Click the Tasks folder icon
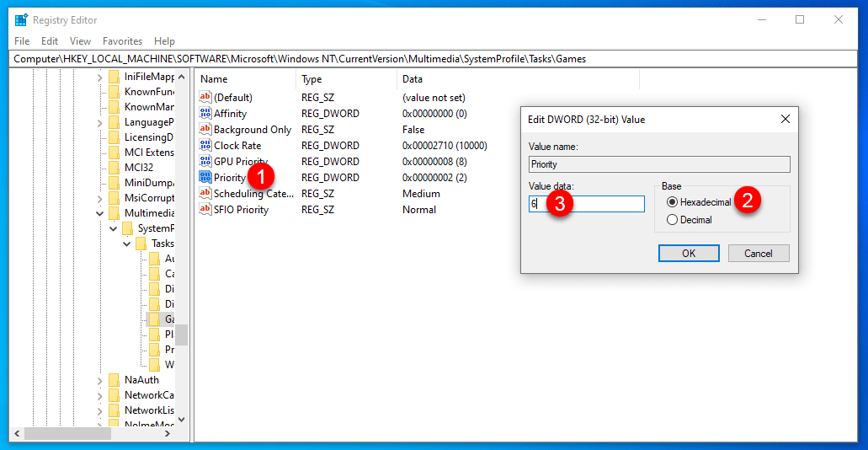Screen dimensions: 868x450 click(x=141, y=244)
